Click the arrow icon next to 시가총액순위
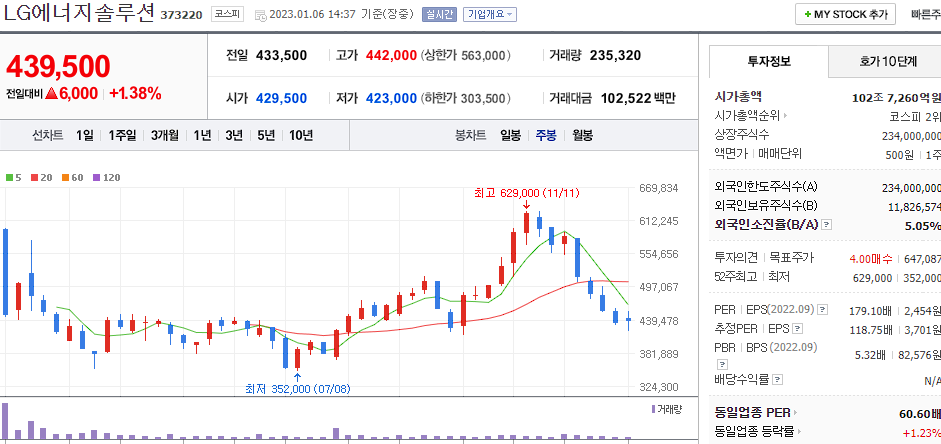Screen dimensions: 941x444 (x=785, y=116)
